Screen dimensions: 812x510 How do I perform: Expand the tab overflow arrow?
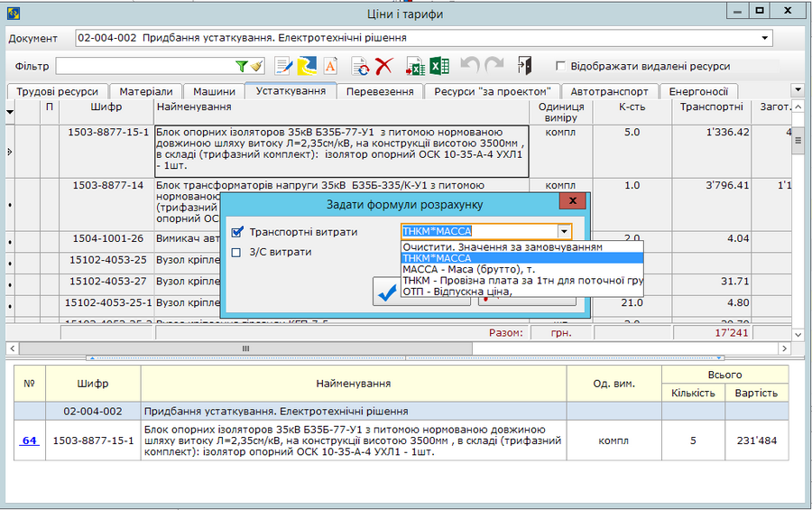tap(797, 89)
